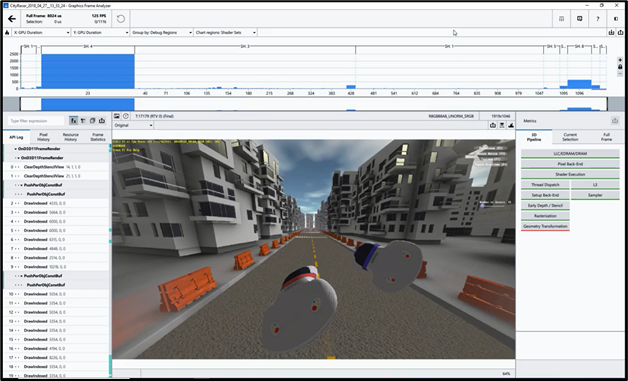Go back with the left arrow button

pyautogui.click(x=12, y=18)
